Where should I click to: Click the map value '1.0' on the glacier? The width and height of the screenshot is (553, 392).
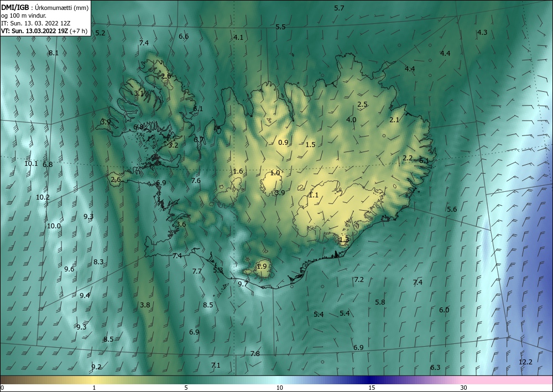coord(275,173)
